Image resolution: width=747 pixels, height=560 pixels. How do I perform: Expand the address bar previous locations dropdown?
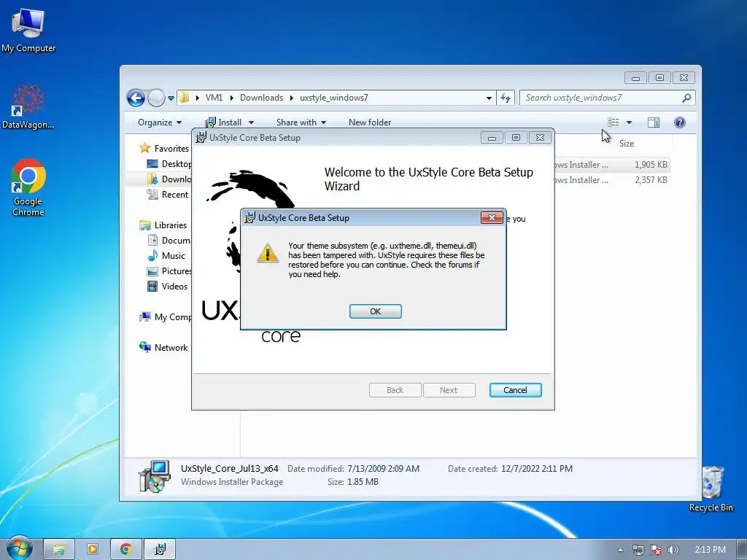489,98
